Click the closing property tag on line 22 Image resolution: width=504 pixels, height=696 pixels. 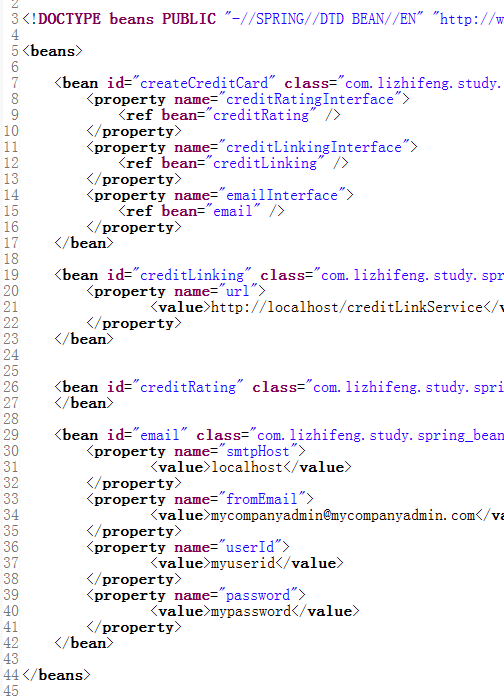tap(134, 323)
